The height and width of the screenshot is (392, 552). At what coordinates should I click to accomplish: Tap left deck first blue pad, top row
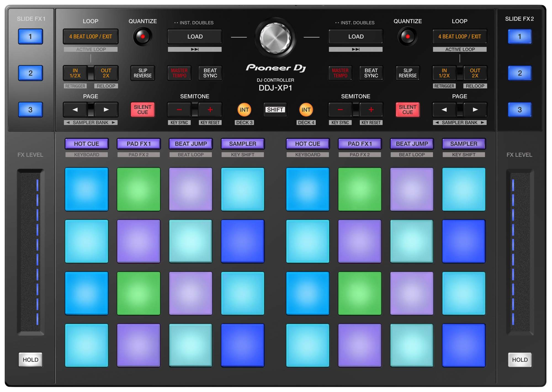(86, 189)
